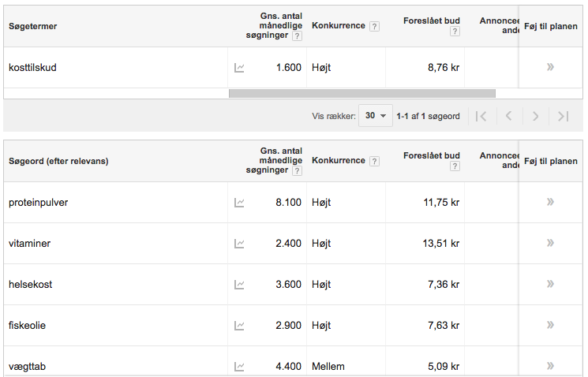Click the trend chart icon for kosttilskud

coord(239,68)
